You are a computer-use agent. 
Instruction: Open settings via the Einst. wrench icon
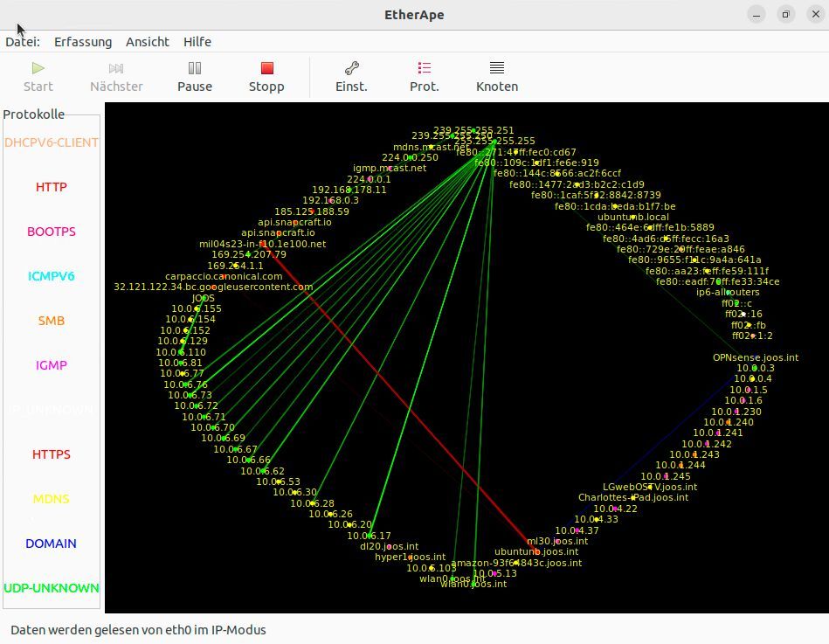pos(351,68)
